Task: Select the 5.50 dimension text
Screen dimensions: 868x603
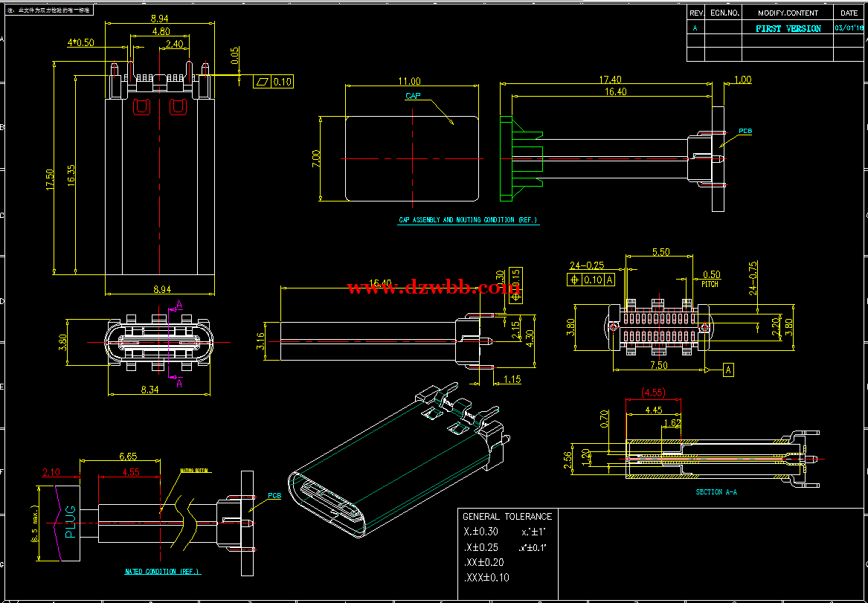Action: point(661,252)
